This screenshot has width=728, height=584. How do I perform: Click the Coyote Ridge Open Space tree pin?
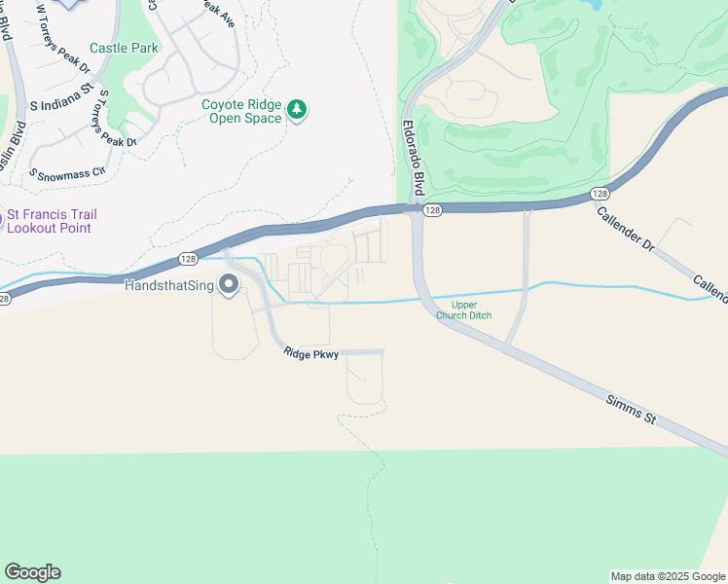[296, 111]
